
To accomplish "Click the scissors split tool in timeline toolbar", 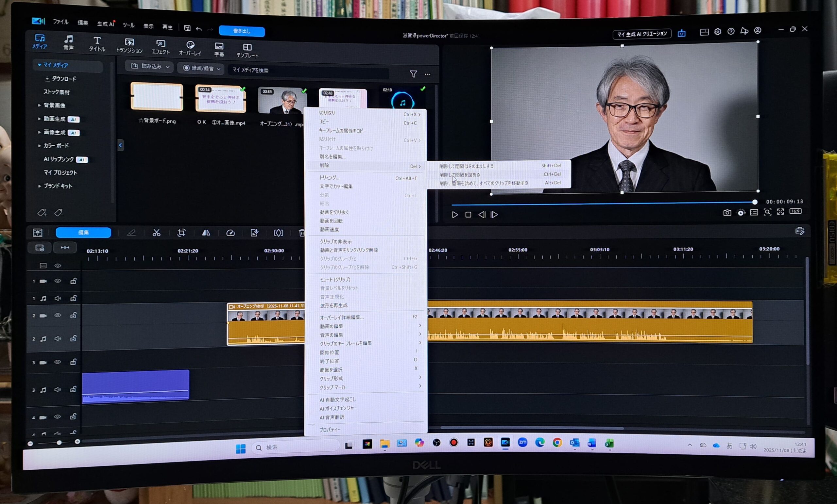I will pos(156,233).
